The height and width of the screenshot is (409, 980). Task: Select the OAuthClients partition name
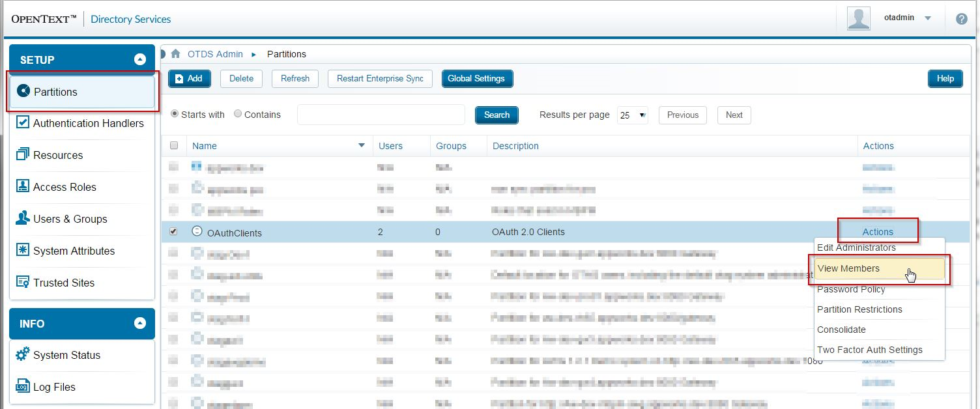(235, 233)
